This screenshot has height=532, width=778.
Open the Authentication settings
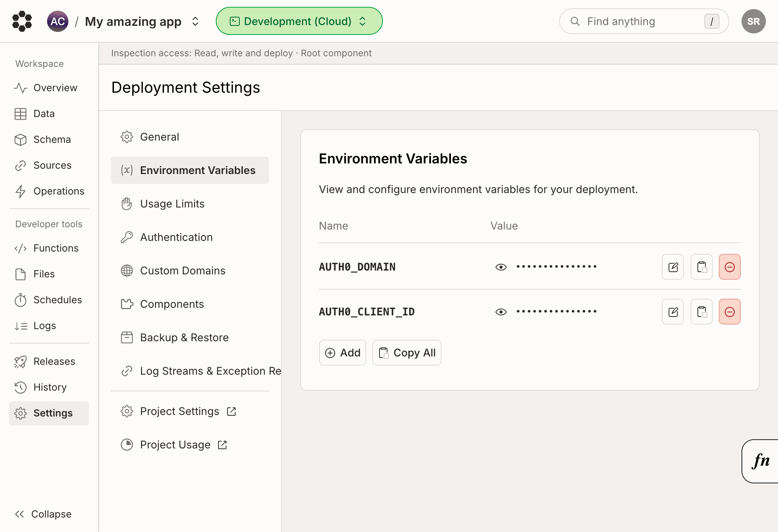[x=190, y=237]
